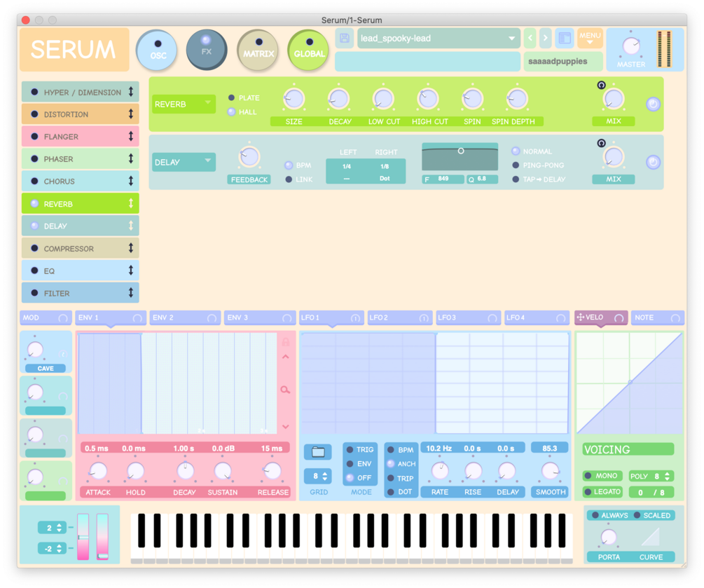Adjust the LFO GRID stepper value 8
Viewport: 704px width, 588px height.
click(318, 476)
